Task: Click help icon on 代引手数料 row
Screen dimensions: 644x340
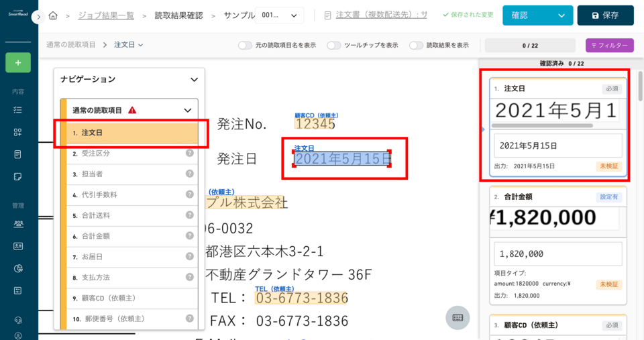Action: point(189,194)
